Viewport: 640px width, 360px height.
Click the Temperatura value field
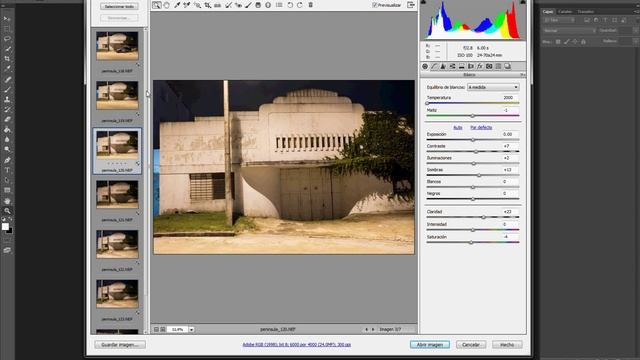[x=510, y=98]
